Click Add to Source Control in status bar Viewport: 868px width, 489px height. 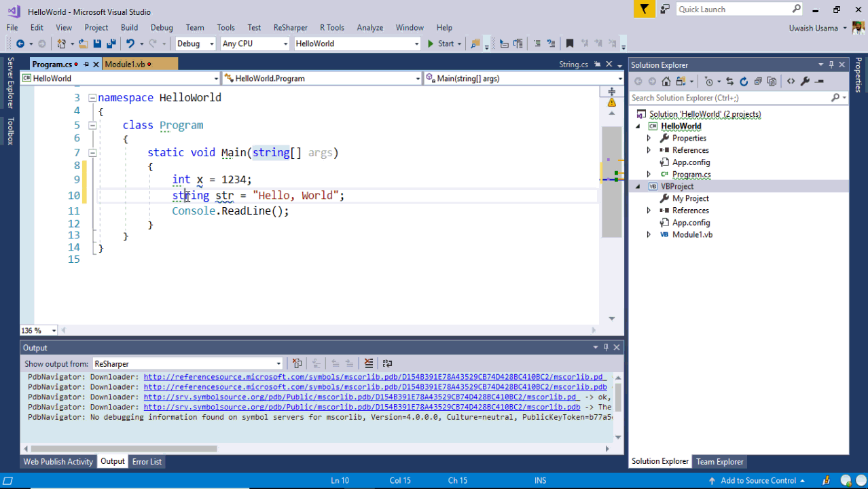tap(760, 480)
